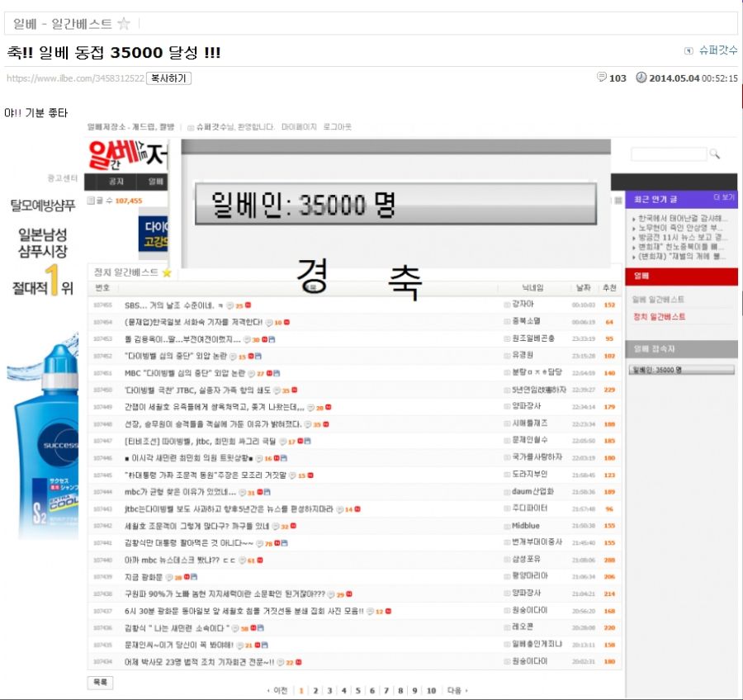Click the shortcut icon left of 슈퍼갓수
Viewport: 743px width, 700px height.
[x=689, y=50]
